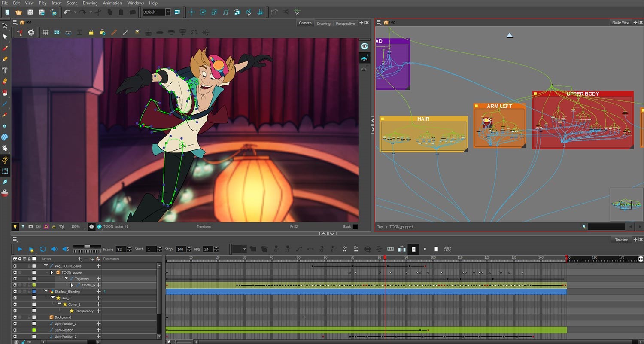Click the red playhead marker at frame 82

point(385,258)
